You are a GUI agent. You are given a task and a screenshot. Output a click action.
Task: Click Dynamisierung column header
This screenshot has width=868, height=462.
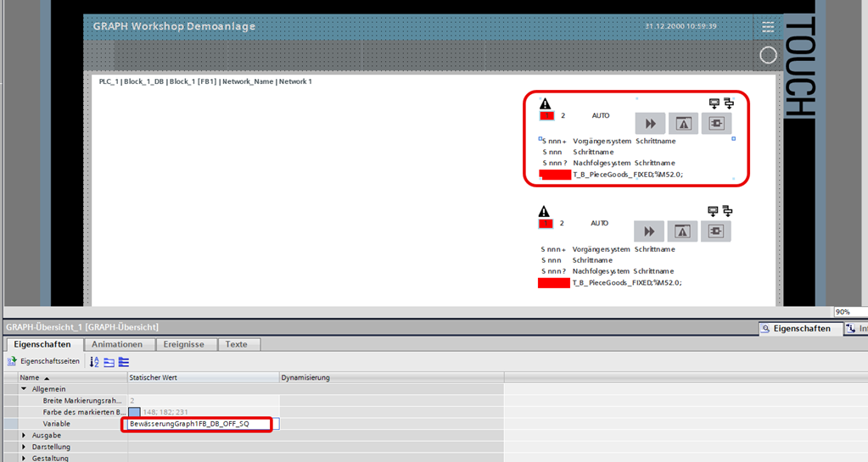click(x=391, y=377)
